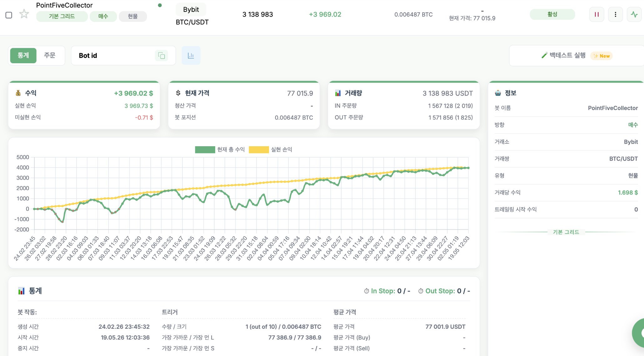This screenshot has height=356, width=644.
Task: Click the 기본 그리드 tag pill
Action: coord(62,16)
